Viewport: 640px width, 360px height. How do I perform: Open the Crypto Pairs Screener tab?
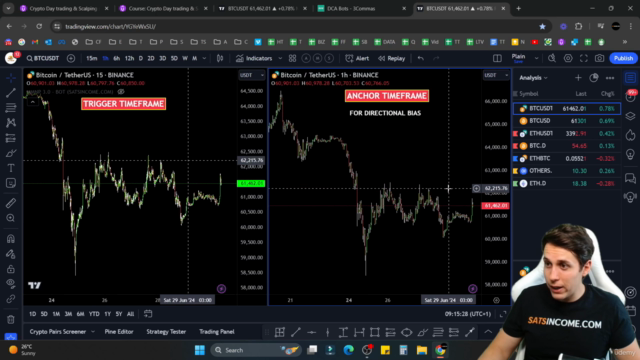pyautogui.click(x=58, y=331)
